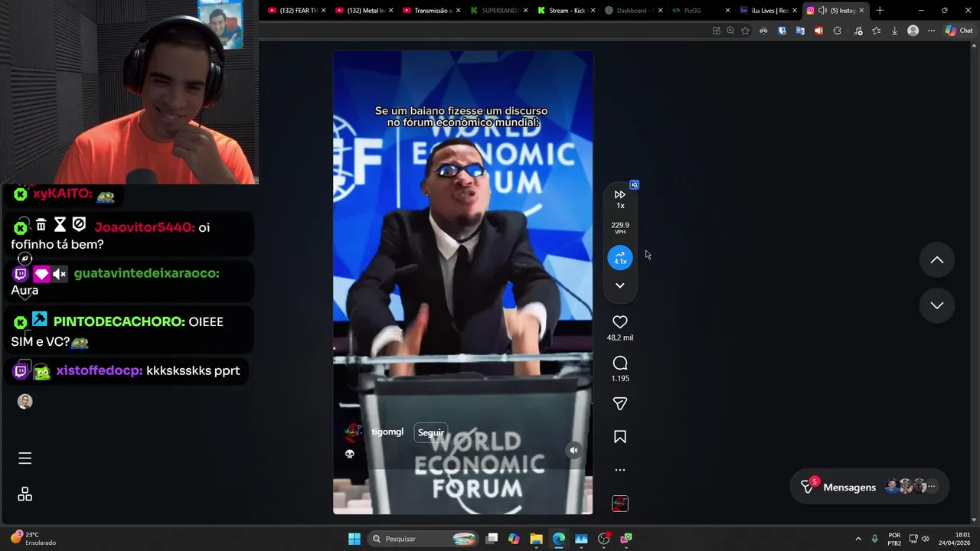Click username PINTODECACHORO in chat
Screen dimensions: 980x551
[x=119, y=322]
